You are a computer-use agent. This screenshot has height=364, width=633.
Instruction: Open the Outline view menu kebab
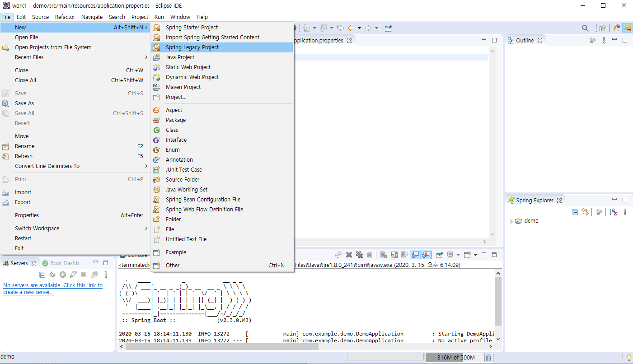pyautogui.click(x=605, y=41)
